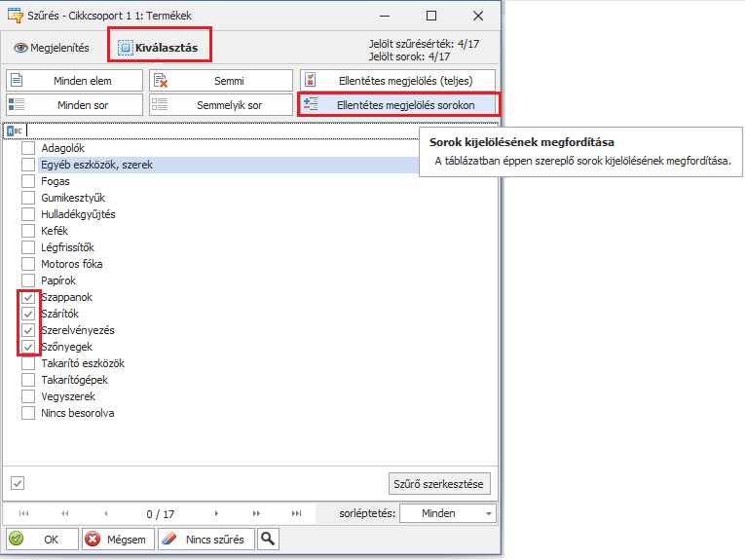Enable the Adagolók checkbox
The height and width of the screenshot is (560, 745).
click(x=28, y=148)
